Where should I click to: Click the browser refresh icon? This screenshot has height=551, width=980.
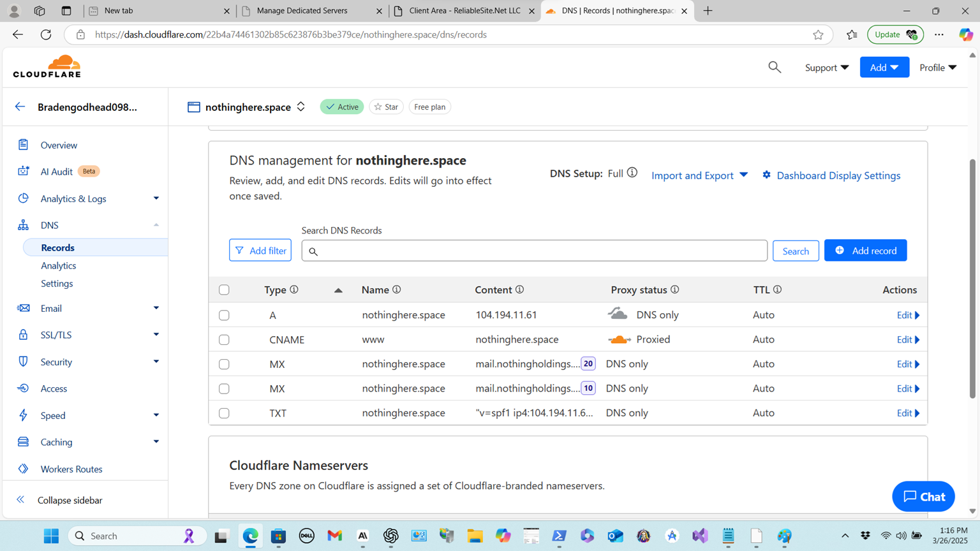(x=46, y=34)
